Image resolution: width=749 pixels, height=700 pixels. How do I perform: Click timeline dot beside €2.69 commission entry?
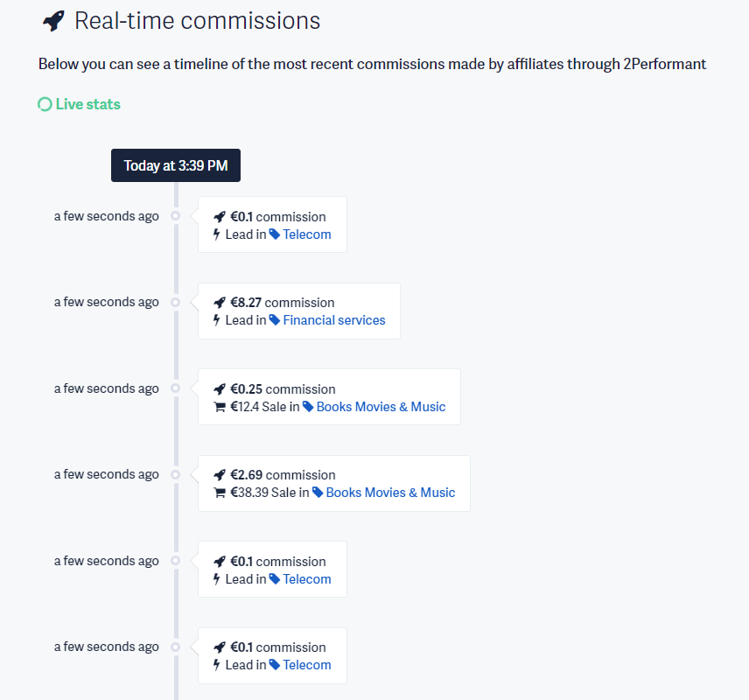176,474
